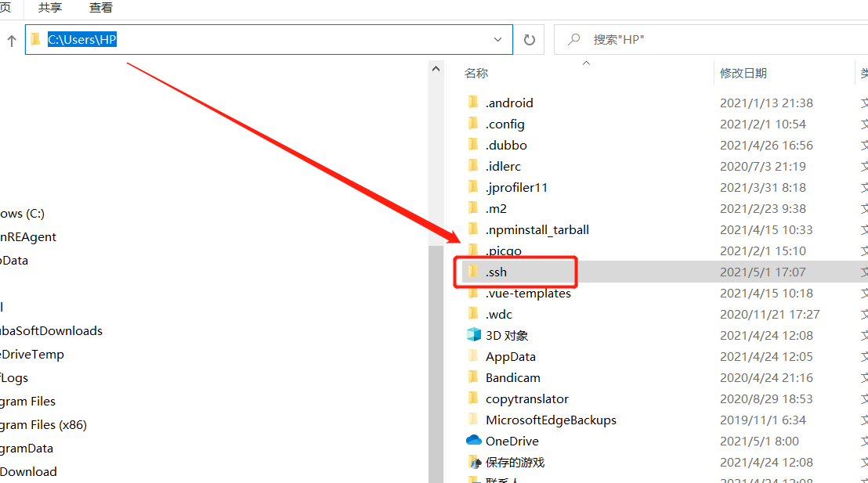
Task: Select the Download folder in navigation pane
Action: (x=28, y=471)
